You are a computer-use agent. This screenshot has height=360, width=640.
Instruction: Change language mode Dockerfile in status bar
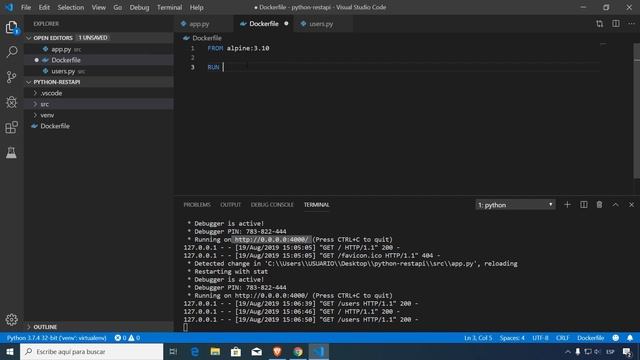pos(591,338)
